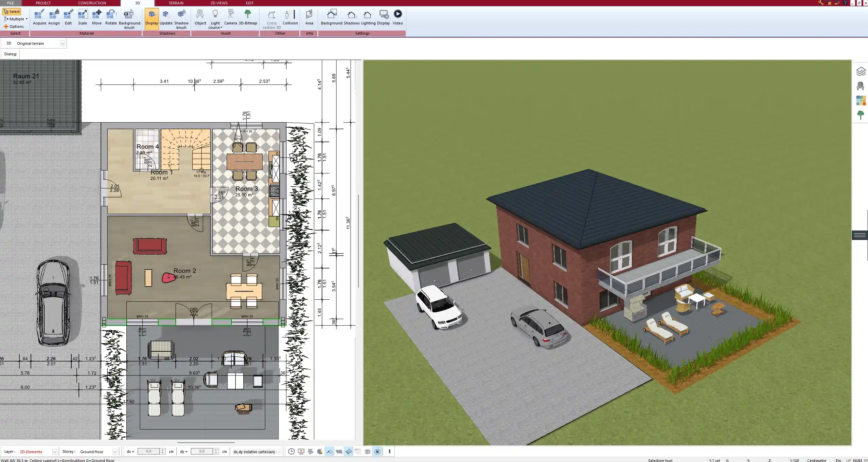Open Lighting settings
Image resolution: width=868 pixels, height=462 pixels.
pos(368,18)
